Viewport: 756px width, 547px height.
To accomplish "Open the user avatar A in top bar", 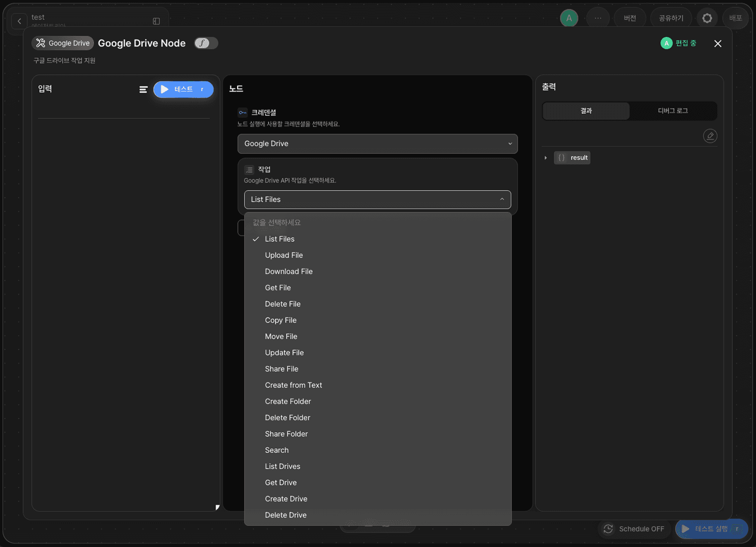I will 569,18.
